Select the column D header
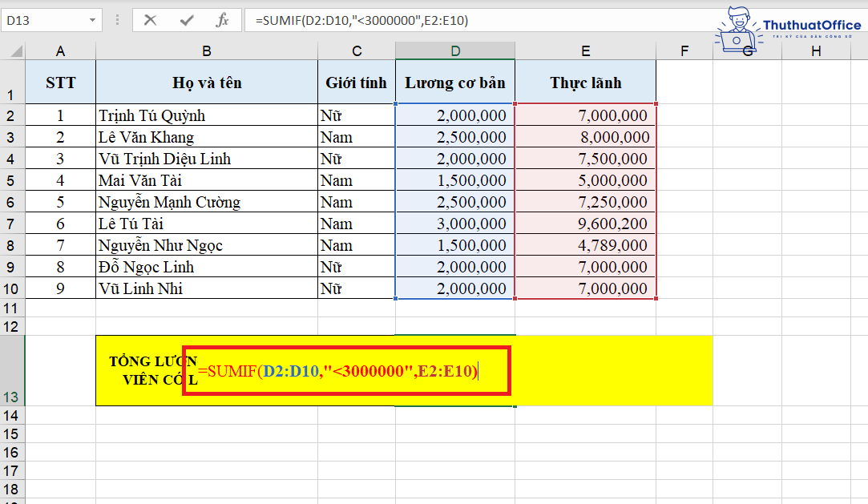Screen dimensions: 868x504 pos(454,50)
